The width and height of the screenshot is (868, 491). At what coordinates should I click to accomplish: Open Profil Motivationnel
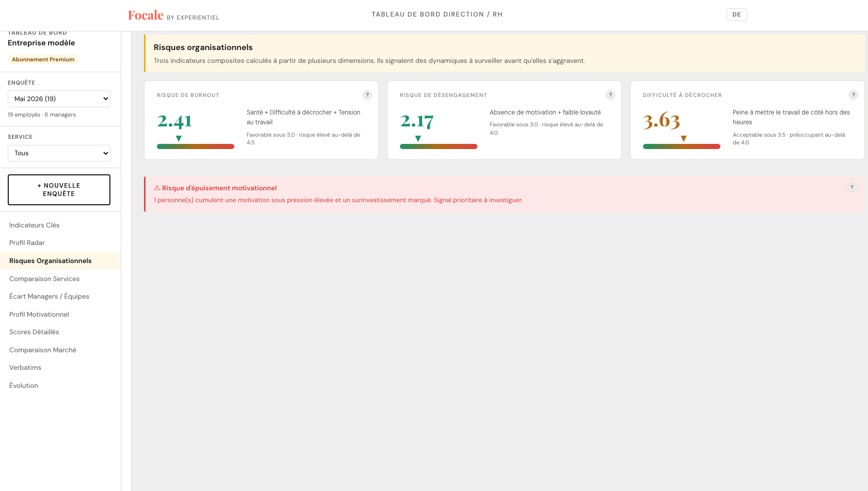(60, 315)
